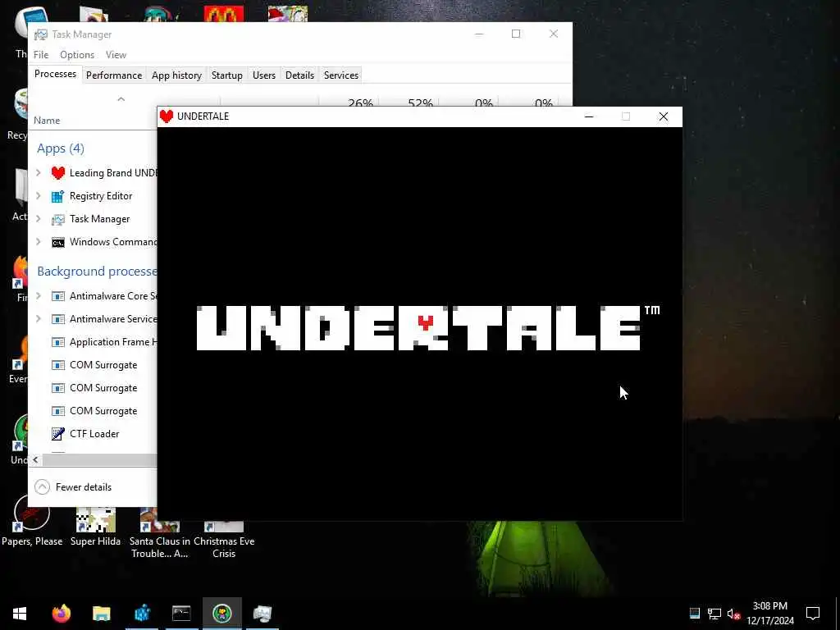This screenshot has height=630, width=840.
Task: Switch to the Performance tab
Action: 114,75
